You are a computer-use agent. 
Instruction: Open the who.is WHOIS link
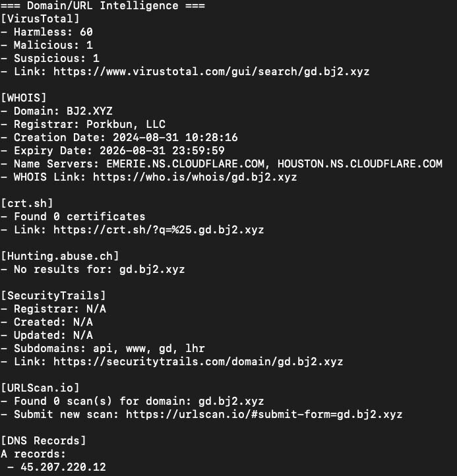coord(195,177)
